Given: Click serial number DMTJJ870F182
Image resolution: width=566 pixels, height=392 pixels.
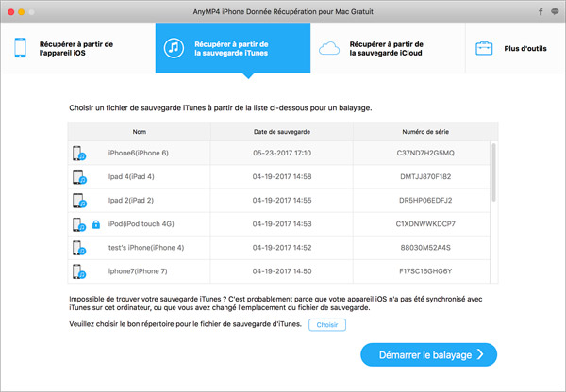Looking at the screenshot, I should click(425, 177).
